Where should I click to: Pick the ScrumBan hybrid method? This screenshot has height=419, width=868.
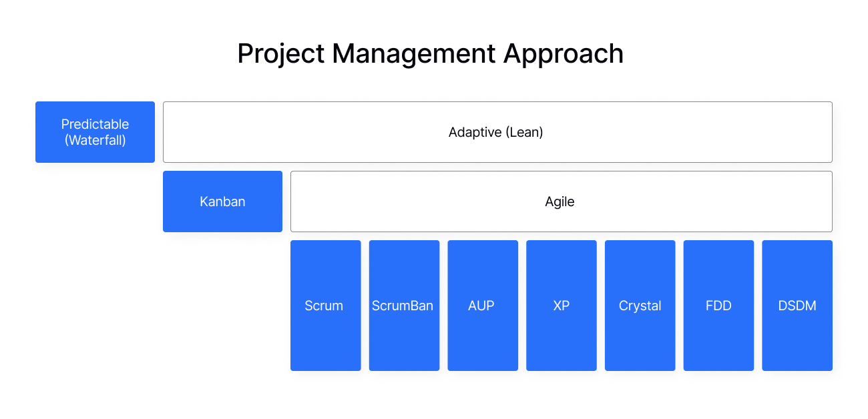point(404,305)
